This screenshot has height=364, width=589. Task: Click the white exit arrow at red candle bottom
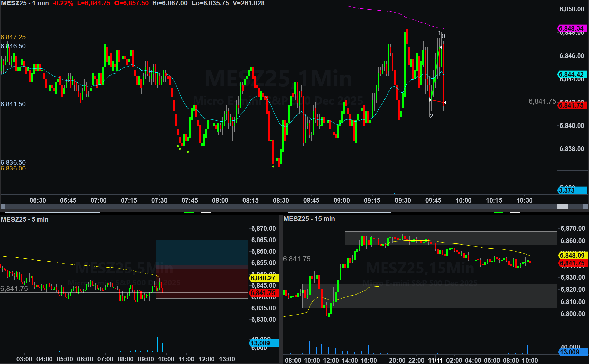(x=445, y=102)
